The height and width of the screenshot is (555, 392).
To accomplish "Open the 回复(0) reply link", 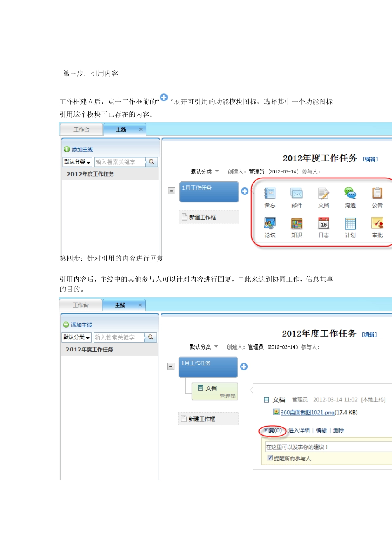I will coord(273,430).
